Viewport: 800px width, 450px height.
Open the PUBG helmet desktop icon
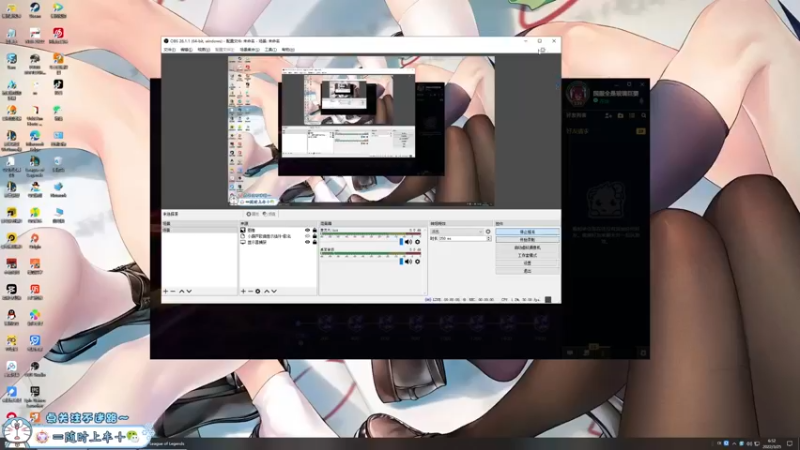pyautogui.click(x=35, y=63)
